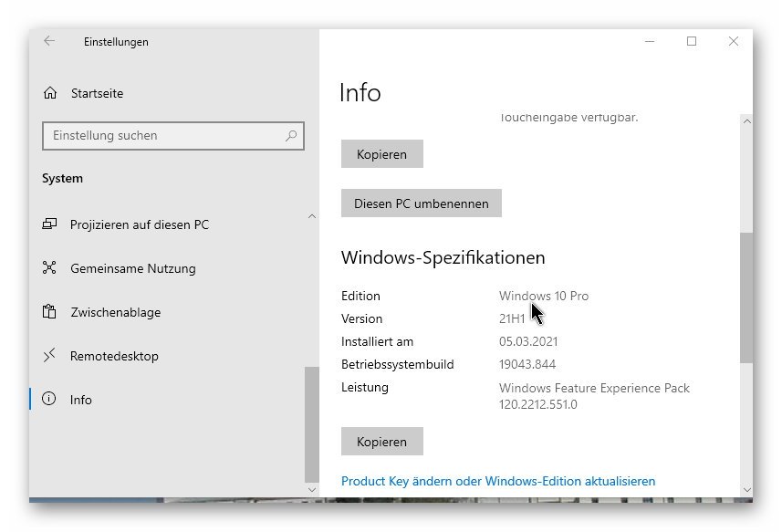Click the Windows-Spezifikationen heading
Screen dimensions: 782x532
coord(443,257)
